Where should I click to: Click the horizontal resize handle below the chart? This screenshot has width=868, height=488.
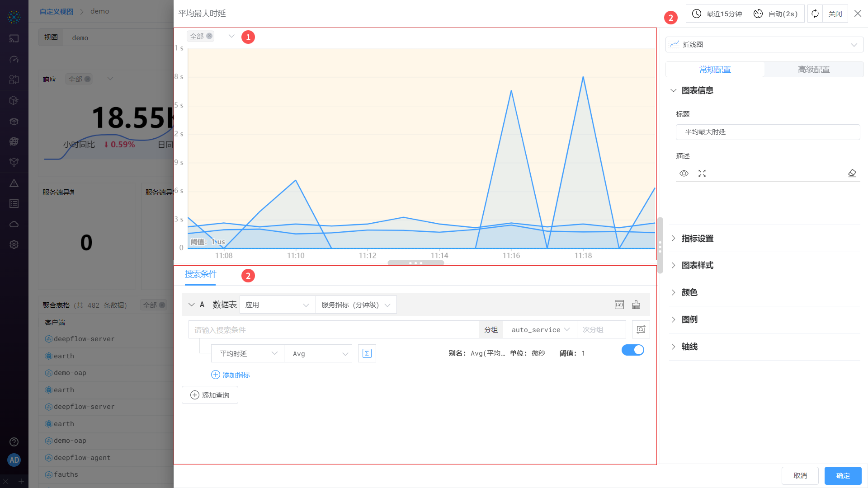[415, 263]
